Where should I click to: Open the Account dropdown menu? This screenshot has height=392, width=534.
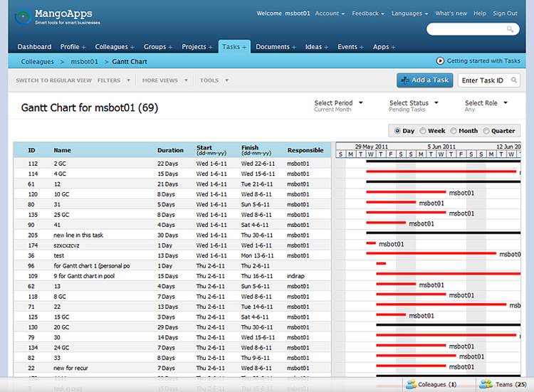pyautogui.click(x=330, y=14)
